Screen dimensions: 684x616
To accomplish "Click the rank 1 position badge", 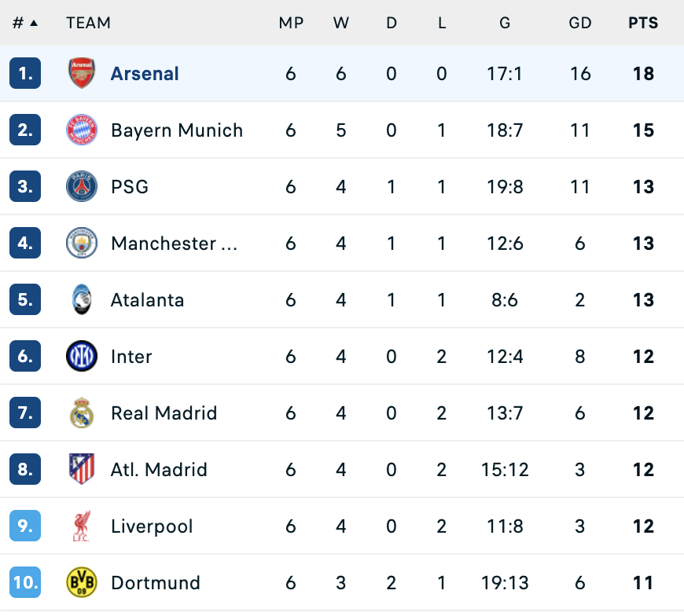I will (x=25, y=73).
